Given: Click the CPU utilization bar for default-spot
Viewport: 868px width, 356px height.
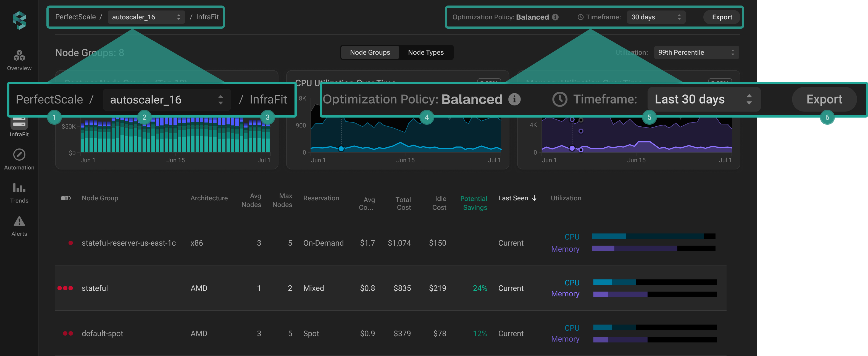Looking at the screenshot, I should [x=655, y=327].
